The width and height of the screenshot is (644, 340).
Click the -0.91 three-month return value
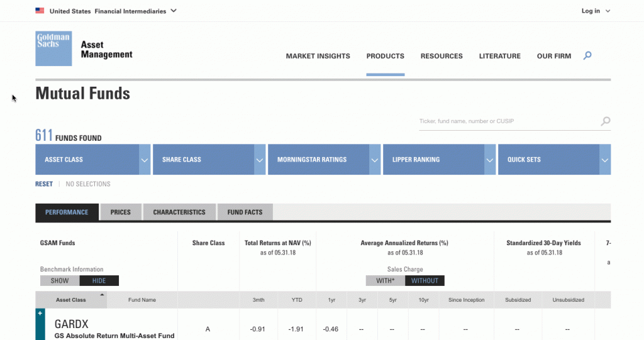[257, 329]
